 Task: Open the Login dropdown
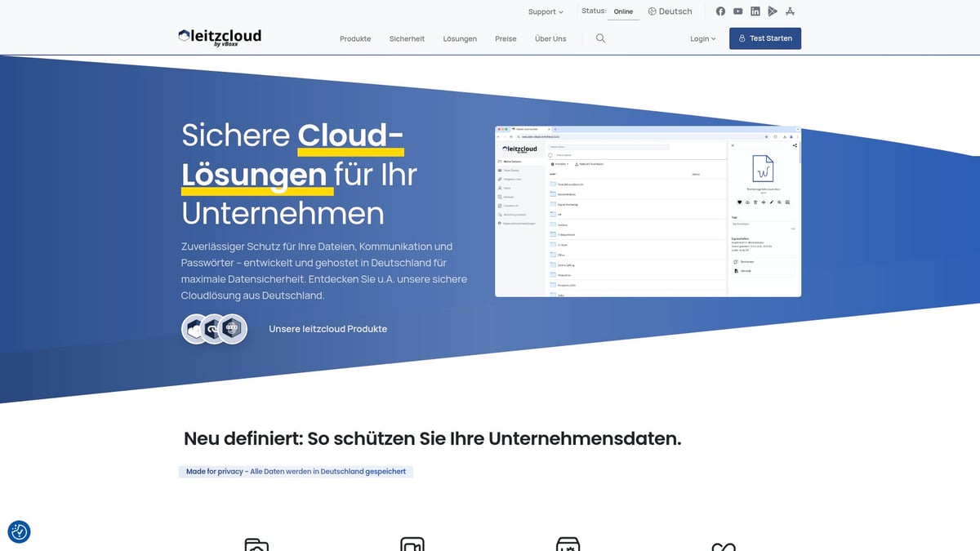coord(702,38)
